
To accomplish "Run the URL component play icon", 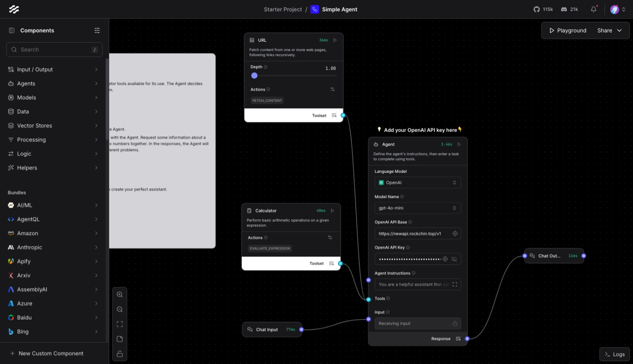I will click(x=335, y=40).
